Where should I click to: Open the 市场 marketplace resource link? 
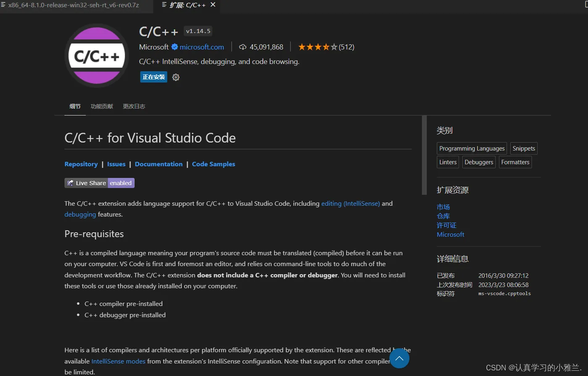[443, 207]
